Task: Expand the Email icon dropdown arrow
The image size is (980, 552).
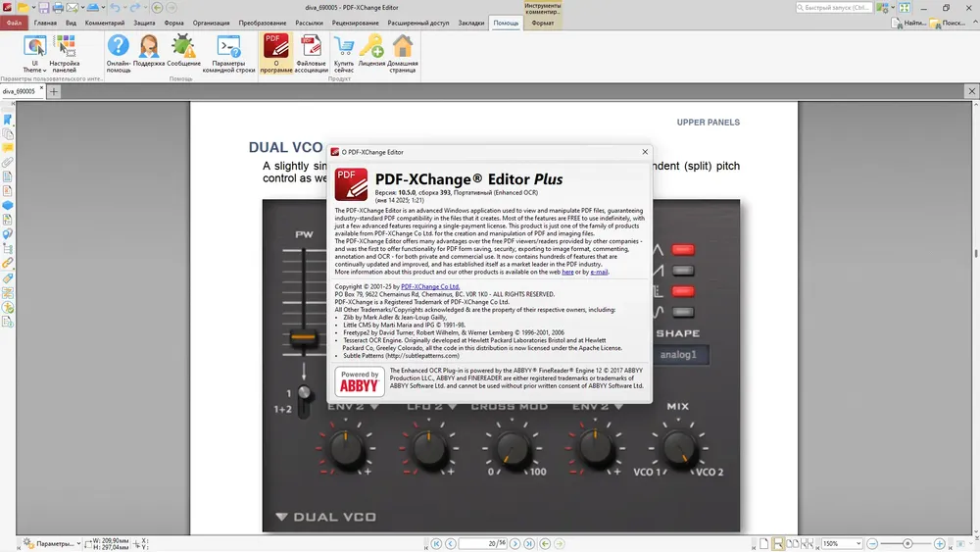Action: click(x=82, y=8)
